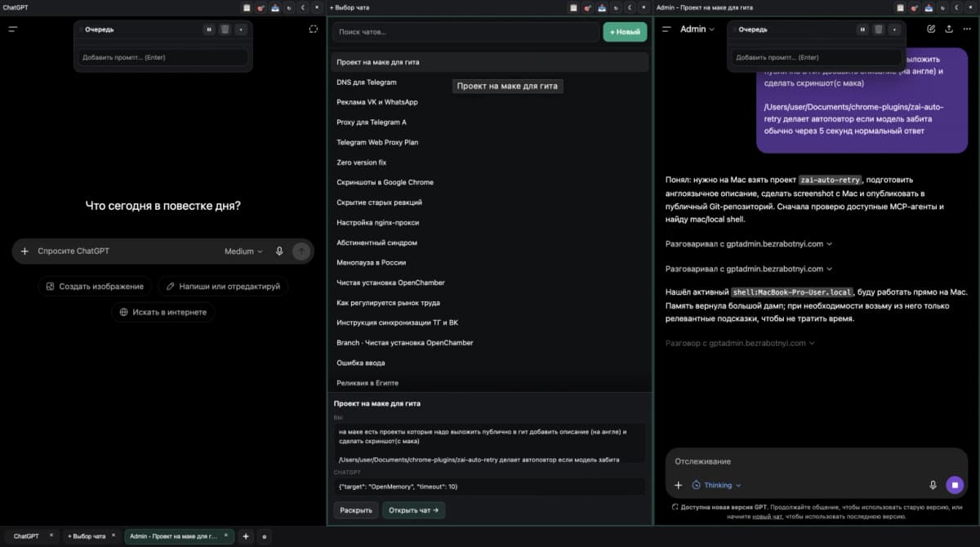Viewport: 980px width, 547px height.
Task: Pause the queue in Admin pane
Action: pos(862,29)
